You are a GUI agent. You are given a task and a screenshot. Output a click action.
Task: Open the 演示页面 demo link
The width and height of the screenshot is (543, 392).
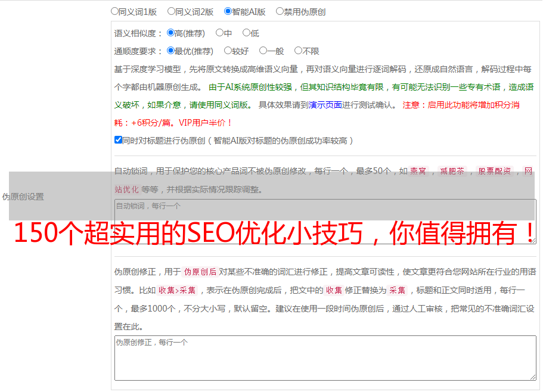coord(325,105)
